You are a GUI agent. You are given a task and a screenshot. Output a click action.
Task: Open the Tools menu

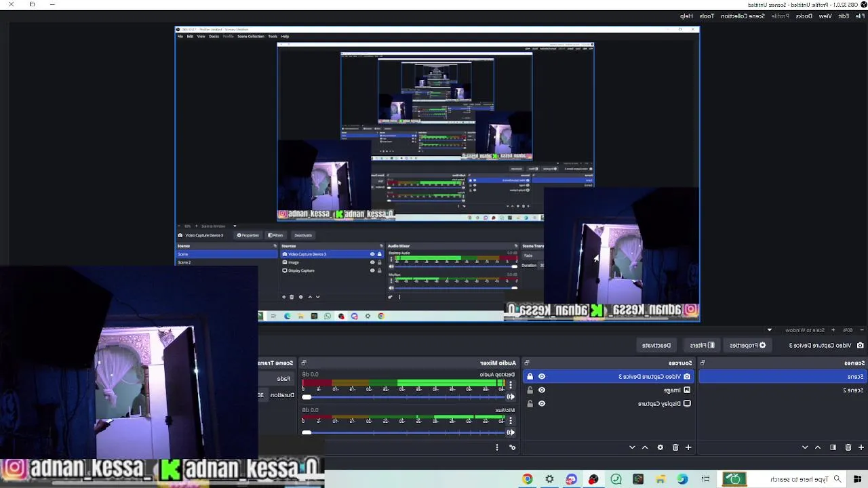coord(707,16)
